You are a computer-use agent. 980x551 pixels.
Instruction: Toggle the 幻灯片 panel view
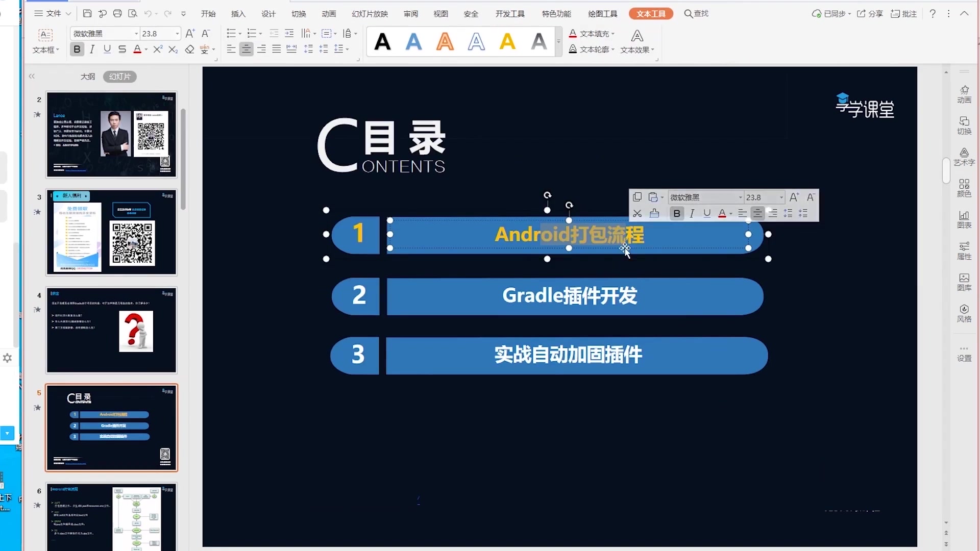[x=120, y=76]
